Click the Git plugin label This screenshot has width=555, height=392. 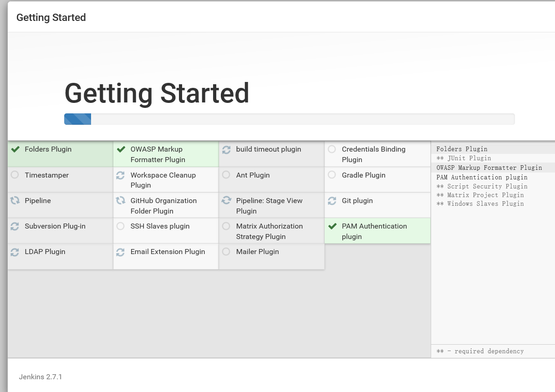tap(357, 200)
